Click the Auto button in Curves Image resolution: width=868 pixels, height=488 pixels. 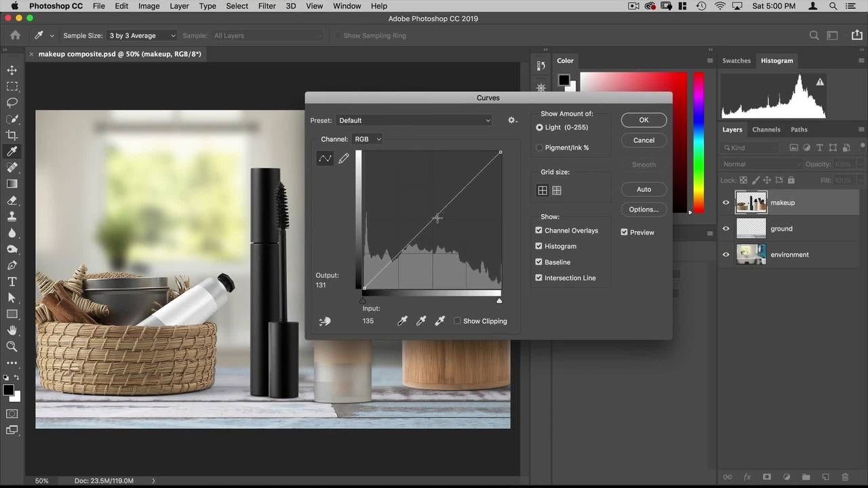click(x=644, y=189)
